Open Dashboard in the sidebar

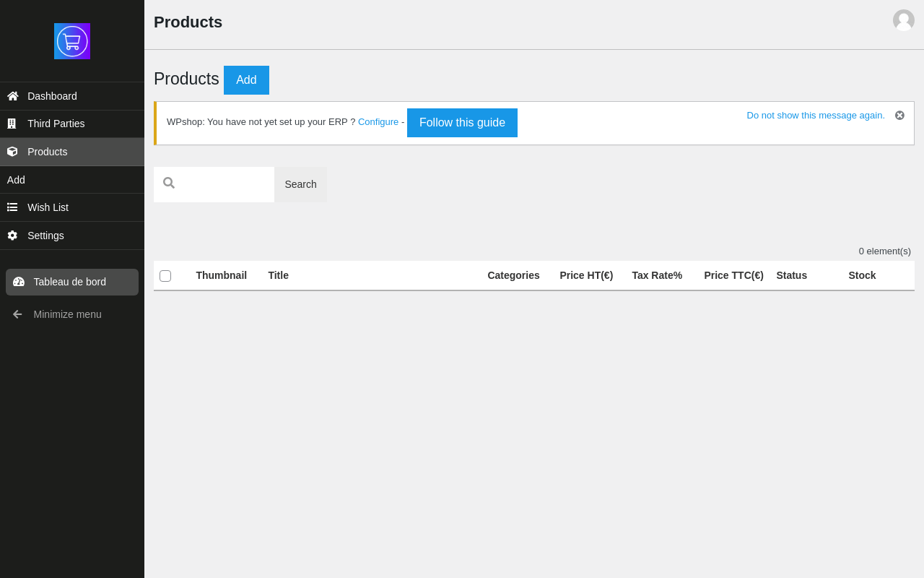coord(72,96)
